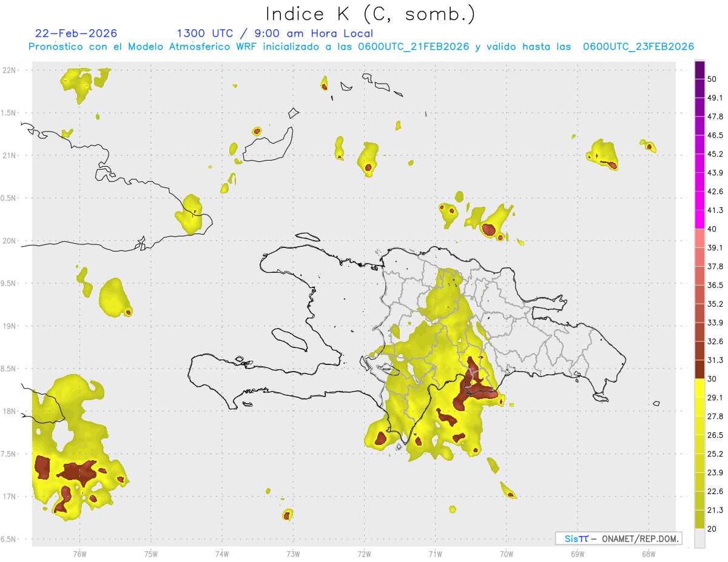Click the gray swatch below 20
Image resolution: width=728 pixels, height=562 pixels.
pos(699,538)
